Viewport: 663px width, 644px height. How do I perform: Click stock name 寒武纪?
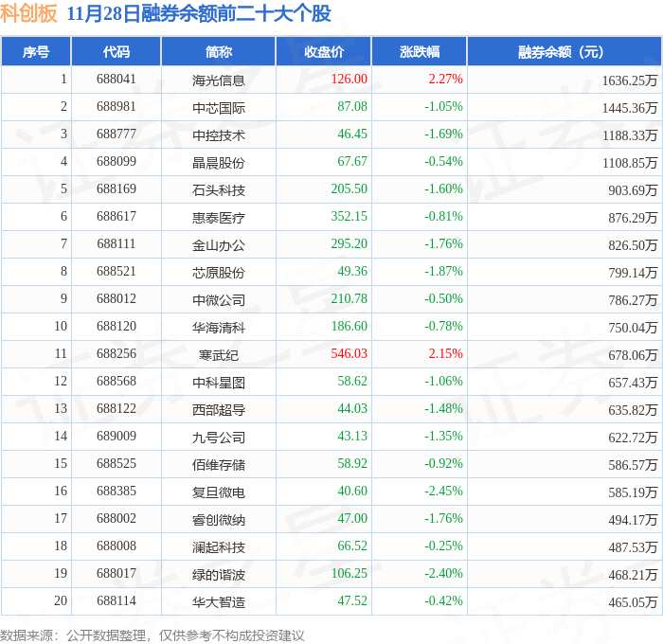pos(219,355)
